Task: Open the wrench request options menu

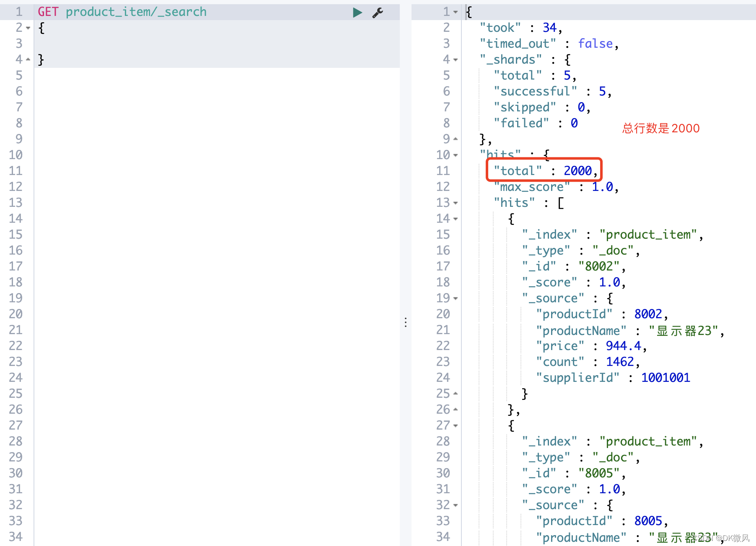Action: [x=378, y=12]
